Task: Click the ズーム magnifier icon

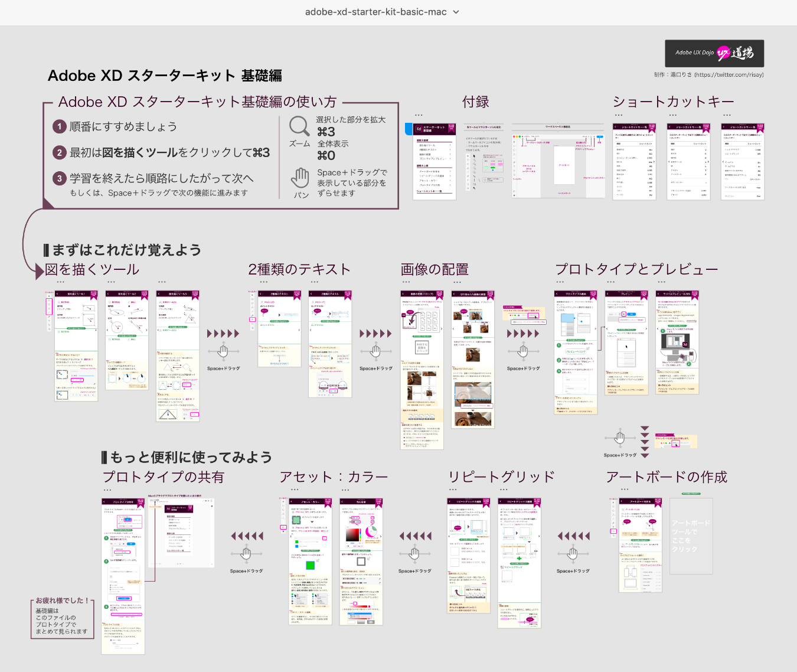Action: [x=299, y=126]
